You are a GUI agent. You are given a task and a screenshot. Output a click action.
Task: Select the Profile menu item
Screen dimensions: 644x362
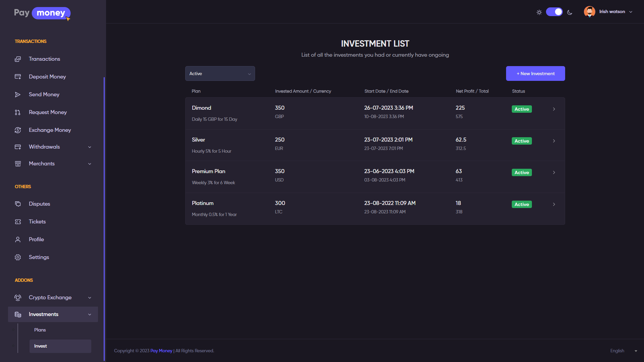pyautogui.click(x=36, y=240)
